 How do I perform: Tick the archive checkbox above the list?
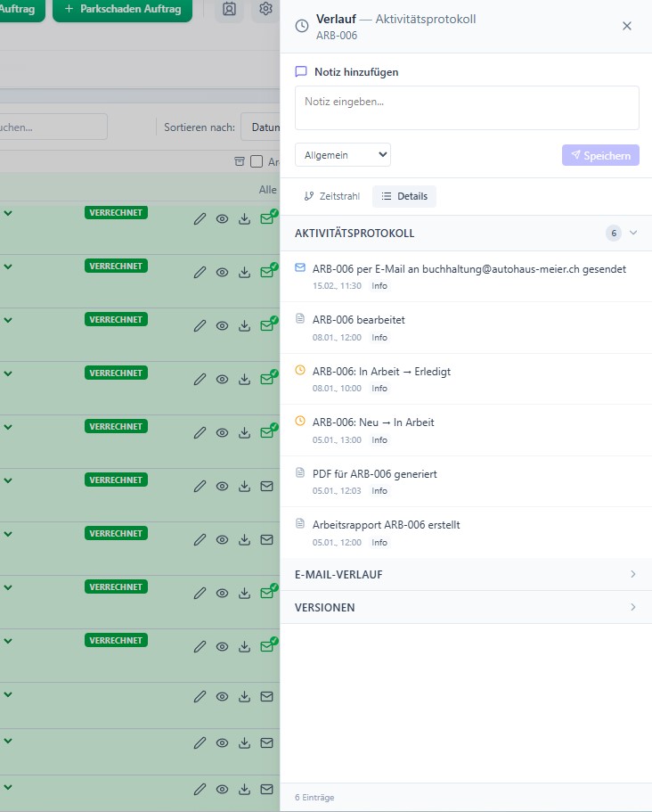[257, 161]
